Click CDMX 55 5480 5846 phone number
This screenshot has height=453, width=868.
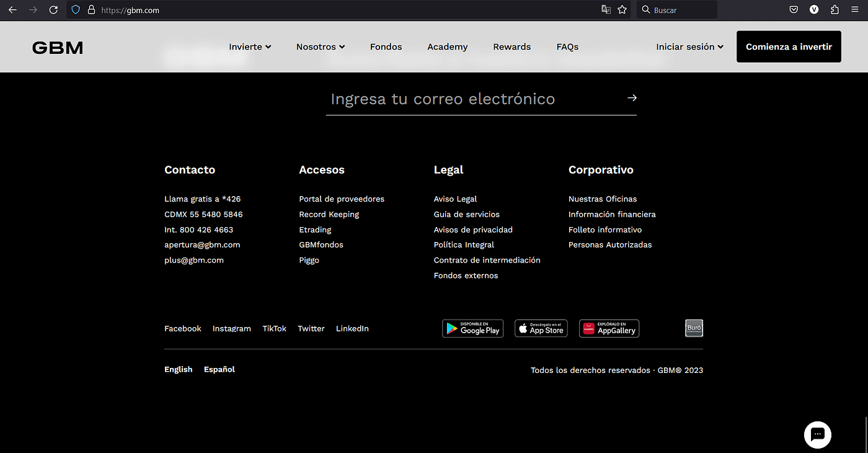pyautogui.click(x=203, y=214)
